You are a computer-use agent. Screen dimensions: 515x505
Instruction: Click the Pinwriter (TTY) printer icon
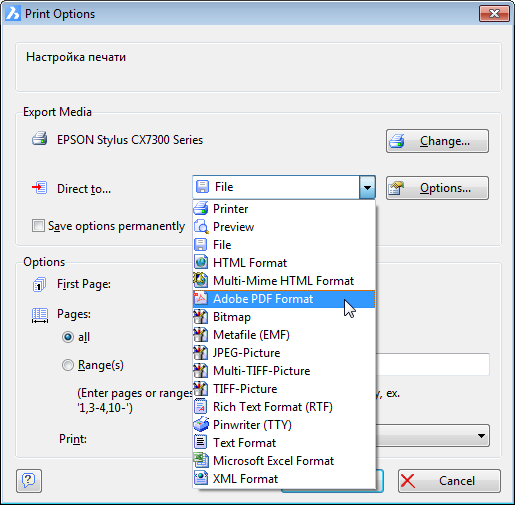click(x=201, y=424)
